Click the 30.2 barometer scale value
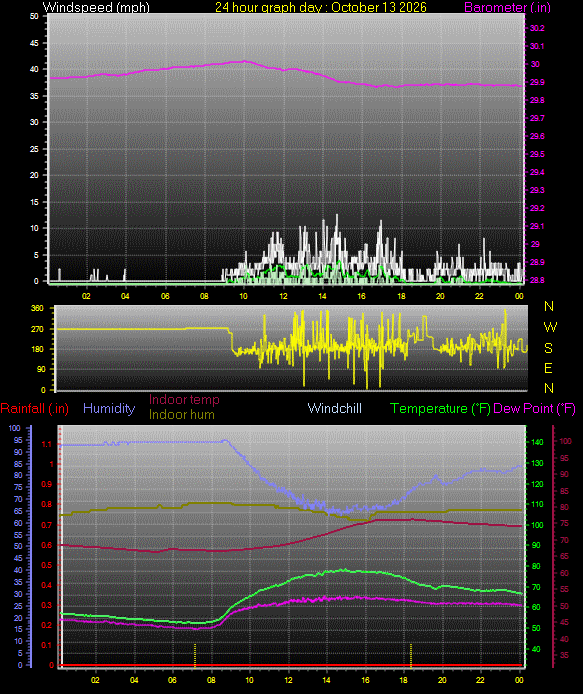 (x=537, y=28)
